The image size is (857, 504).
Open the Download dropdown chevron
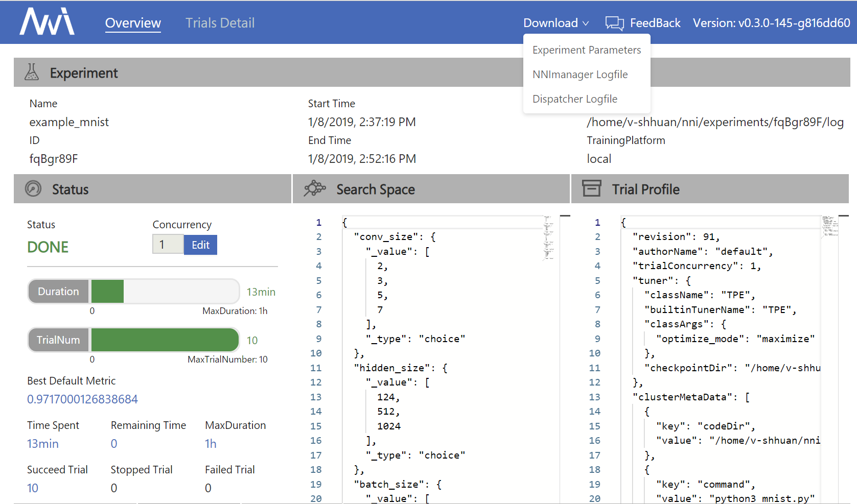pos(586,23)
